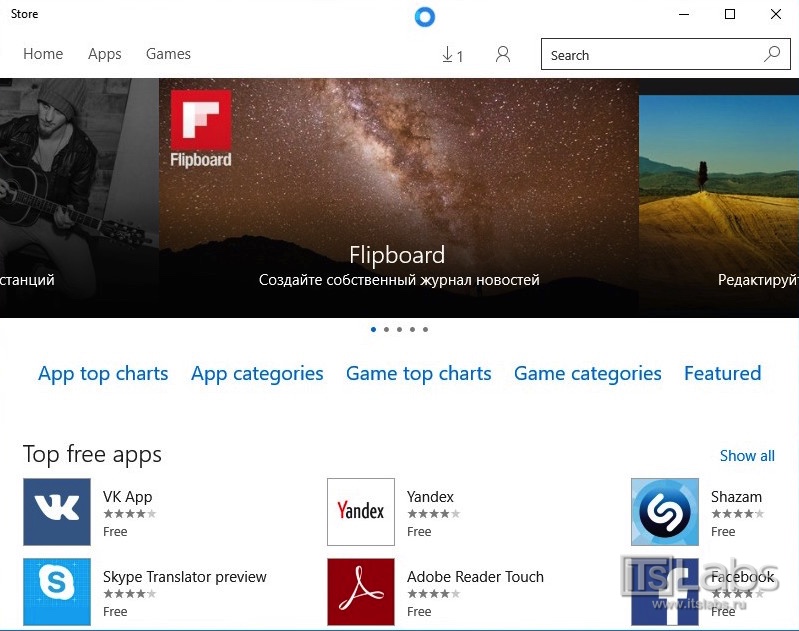
Task: Open the Yandex app icon
Action: tap(361, 512)
